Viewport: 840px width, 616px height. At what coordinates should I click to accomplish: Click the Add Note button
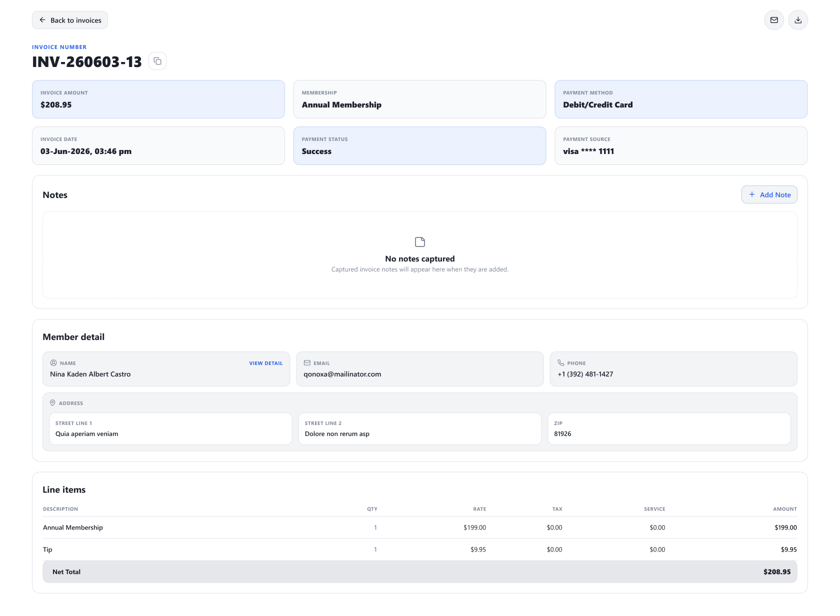(x=769, y=194)
